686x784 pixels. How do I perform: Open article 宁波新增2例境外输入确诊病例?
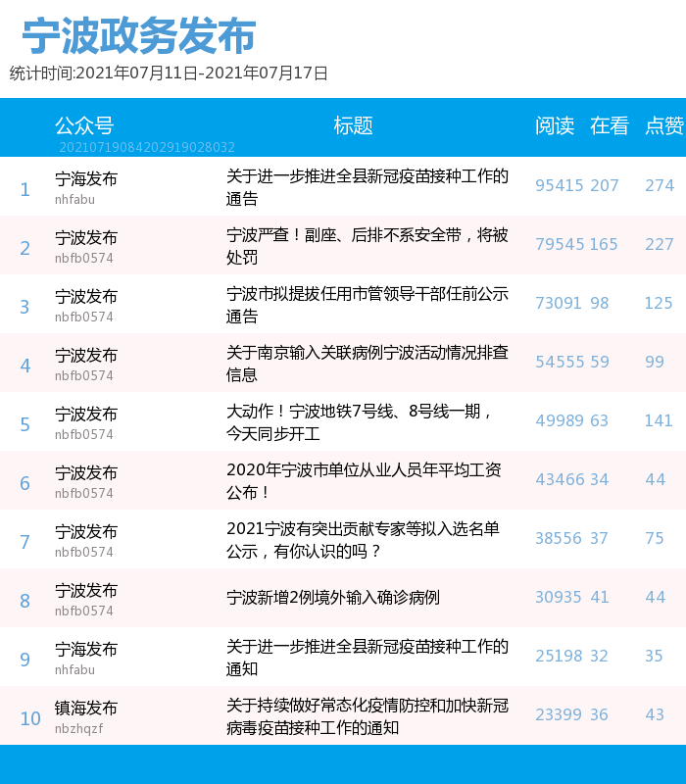click(x=333, y=597)
